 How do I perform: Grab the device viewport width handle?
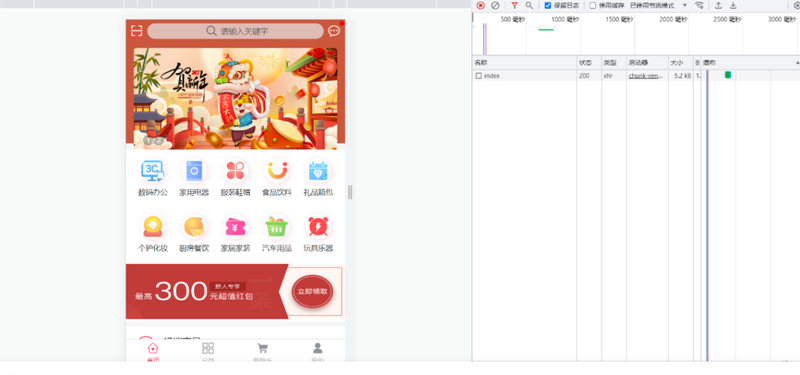coord(350,192)
